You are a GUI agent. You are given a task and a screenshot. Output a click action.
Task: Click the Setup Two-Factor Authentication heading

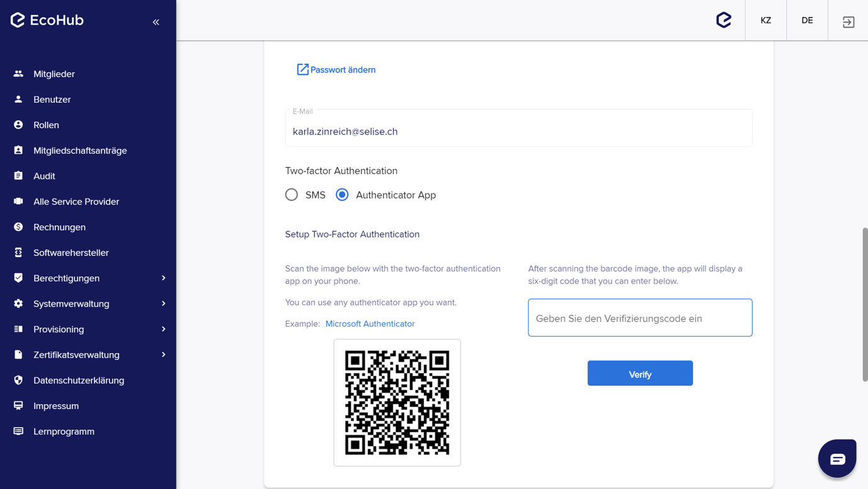[x=352, y=234]
